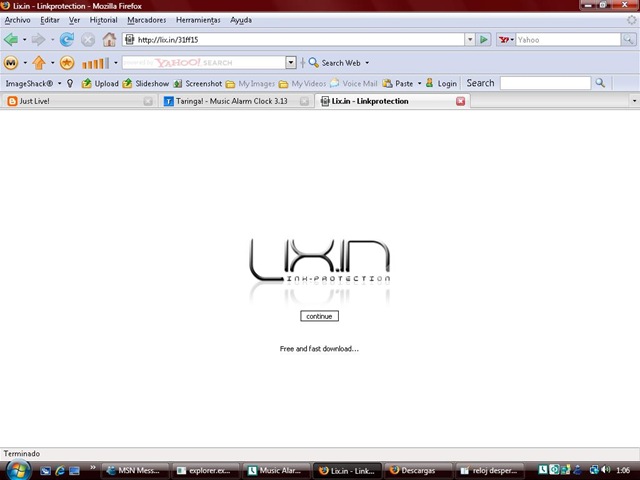Switch to explorer.exe taskbar window
The width and height of the screenshot is (640, 480).
tap(206, 471)
